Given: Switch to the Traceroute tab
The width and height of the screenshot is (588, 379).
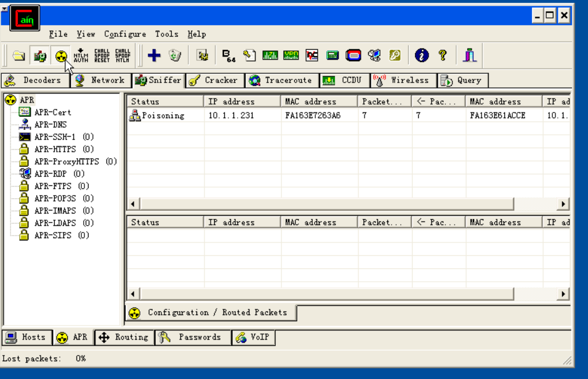Looking at the screenshot, I should pyautogui.click(x=282, y=81).
